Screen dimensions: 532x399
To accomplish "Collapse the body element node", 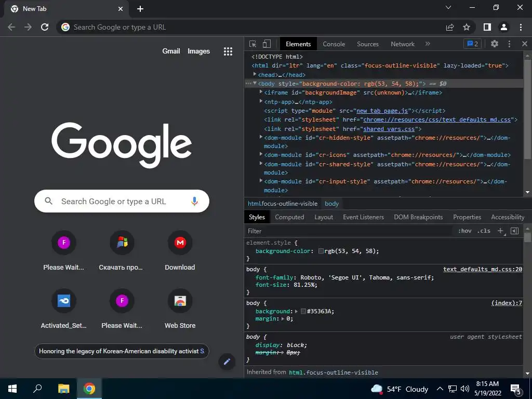I will pos(255,83).
